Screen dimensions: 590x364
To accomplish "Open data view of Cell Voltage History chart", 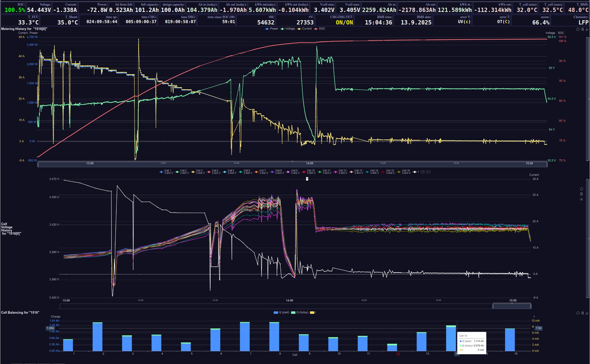I will coord(581,194).
